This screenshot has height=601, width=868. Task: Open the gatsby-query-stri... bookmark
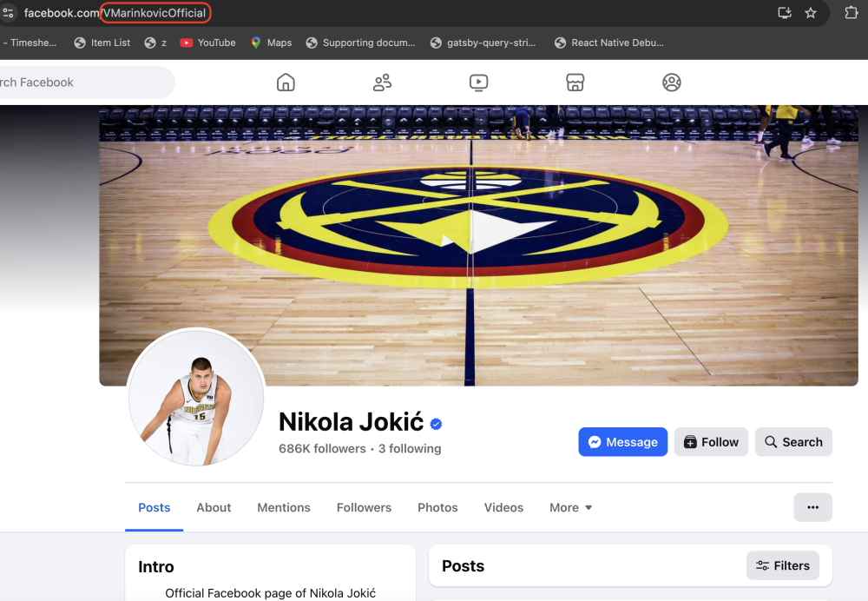click(483, 43)
